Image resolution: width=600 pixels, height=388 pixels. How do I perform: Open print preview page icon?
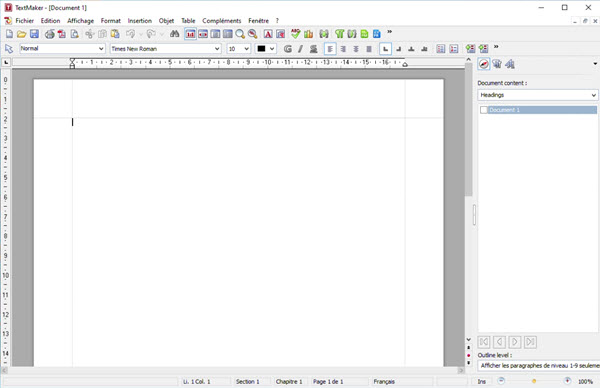point(75,34)
